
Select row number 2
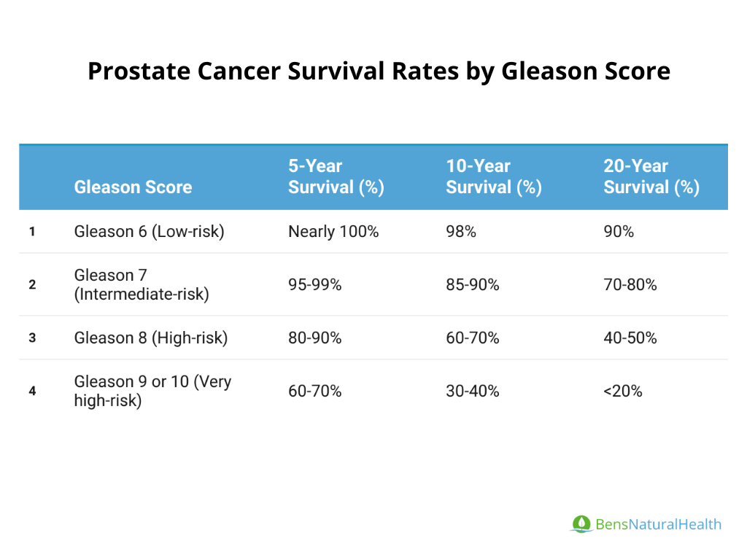pos(32,284)
